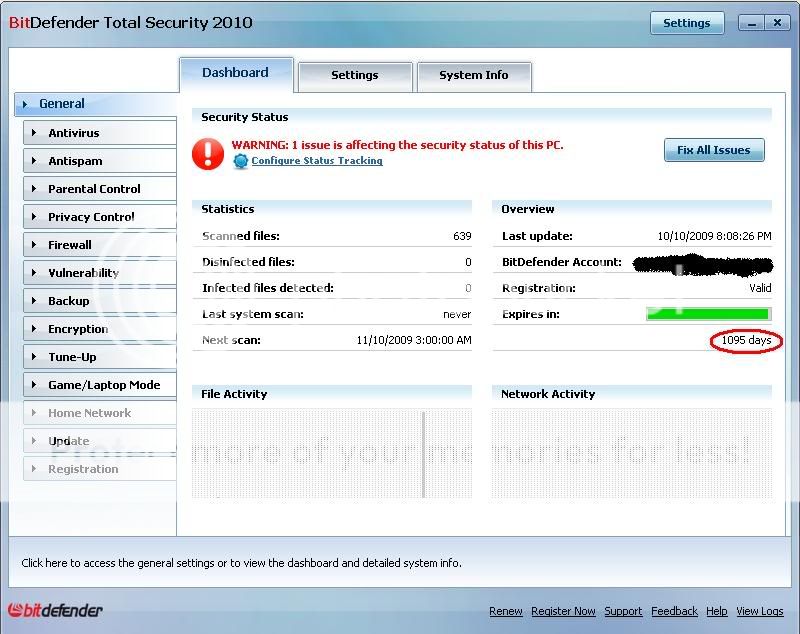Click the Registration 'Valid' value

coord(760,288)
